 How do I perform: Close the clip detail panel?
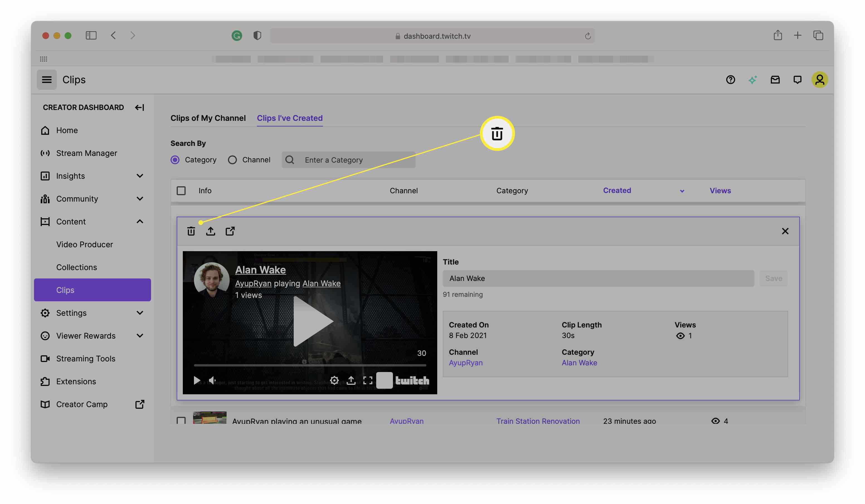(x=785, y=231)
